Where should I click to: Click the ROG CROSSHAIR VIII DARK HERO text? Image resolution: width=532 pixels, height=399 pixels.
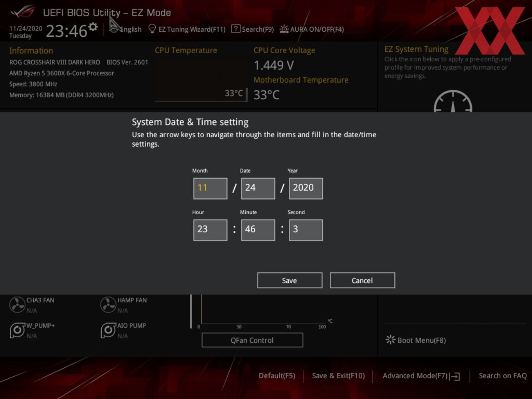pyautogui.click(x=54, y=62)
